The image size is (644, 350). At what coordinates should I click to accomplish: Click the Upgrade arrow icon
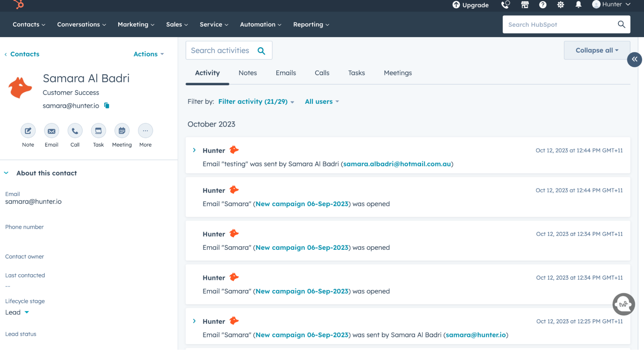pyautogui.click(x=456, y=5)
